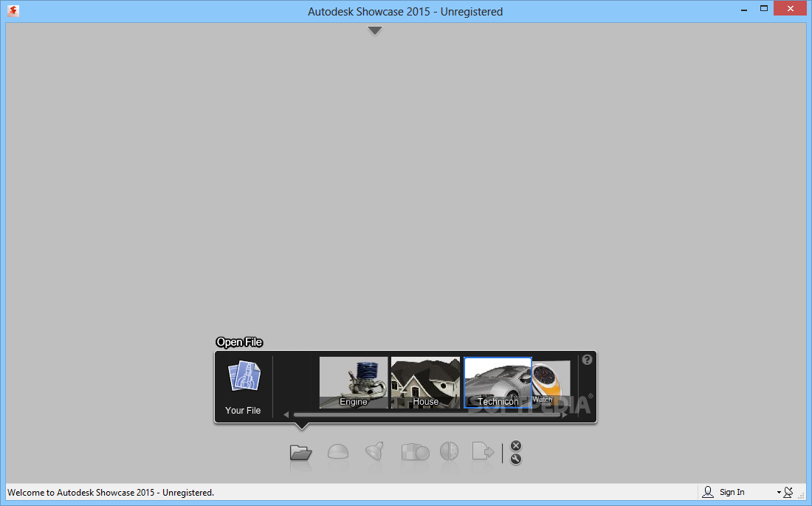Click the horizontal scrollbar under sample thumbnails
The width and height of the screenshot is (812, 506).
427,414
